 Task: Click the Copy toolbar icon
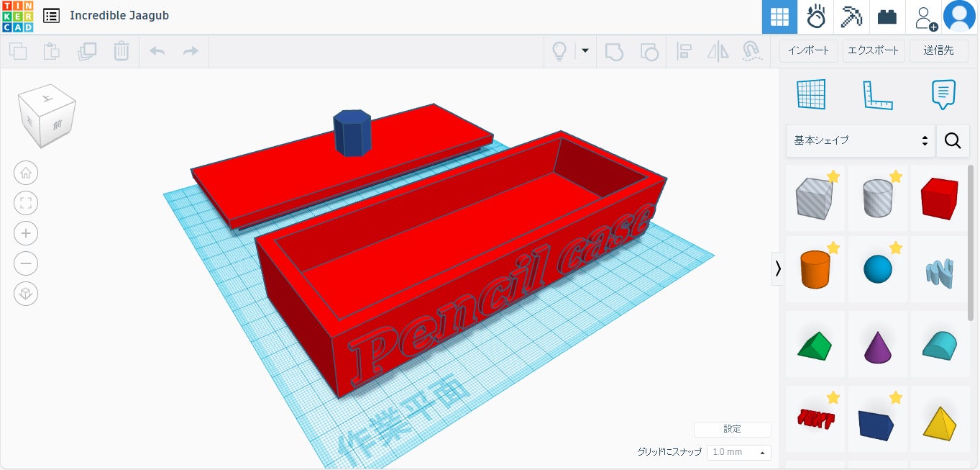pyautogui.click(x=18, y=51)
